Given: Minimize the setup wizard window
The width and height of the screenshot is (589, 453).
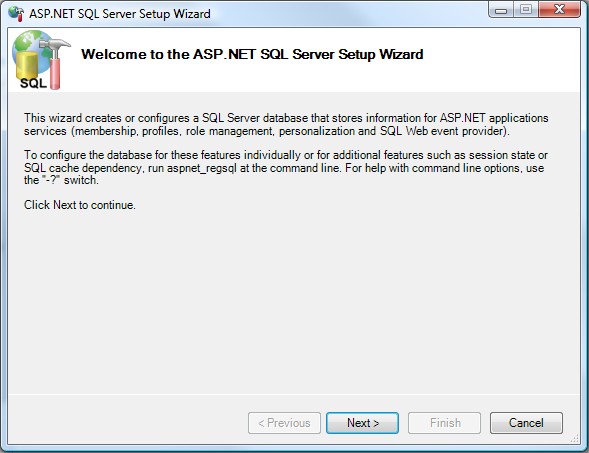Looking at the screenshot, I should [x=501, y=10].
